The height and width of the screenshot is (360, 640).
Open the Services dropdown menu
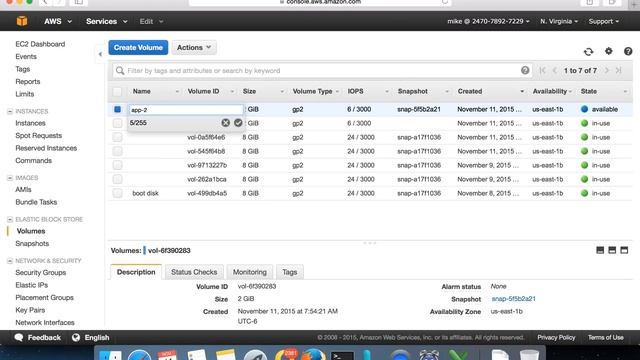click(x=107, y=21)
